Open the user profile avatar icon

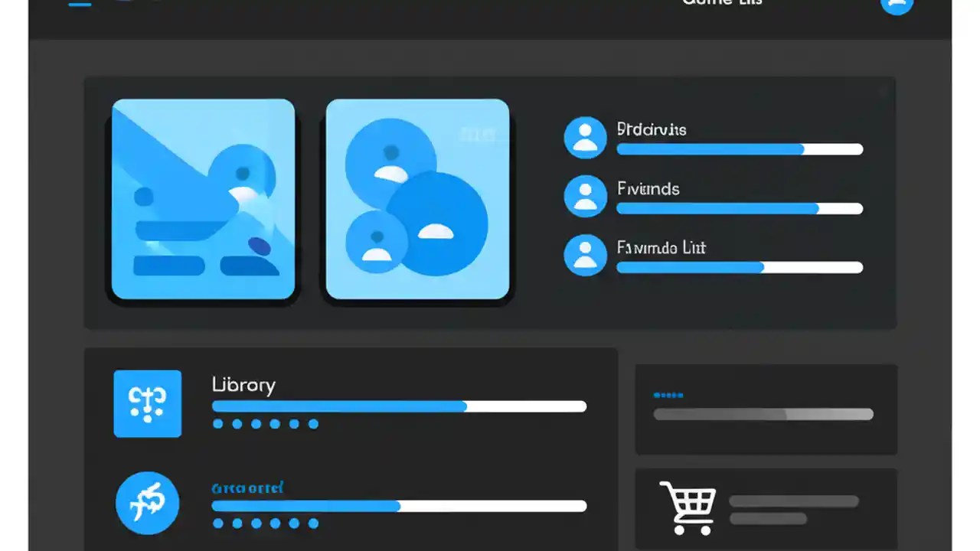pos(897,6)
